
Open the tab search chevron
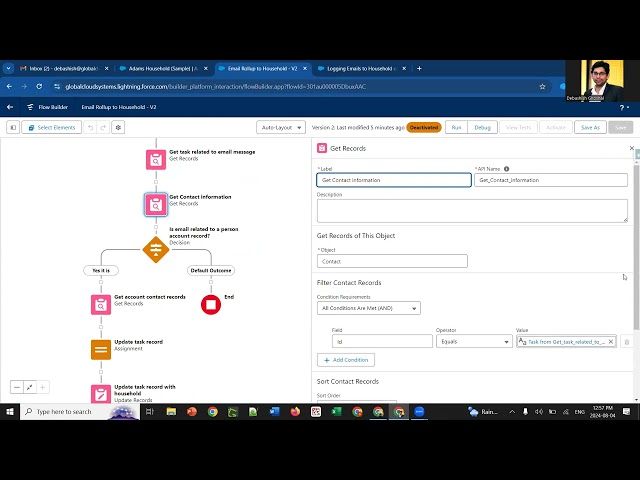pyautogui.click(x=8, y=69)
